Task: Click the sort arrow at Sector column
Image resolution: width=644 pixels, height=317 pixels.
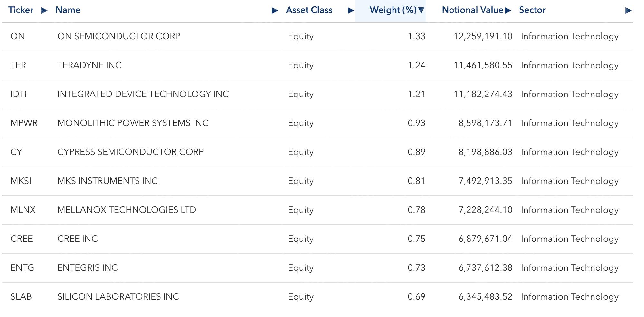Action: coord(628,11)
